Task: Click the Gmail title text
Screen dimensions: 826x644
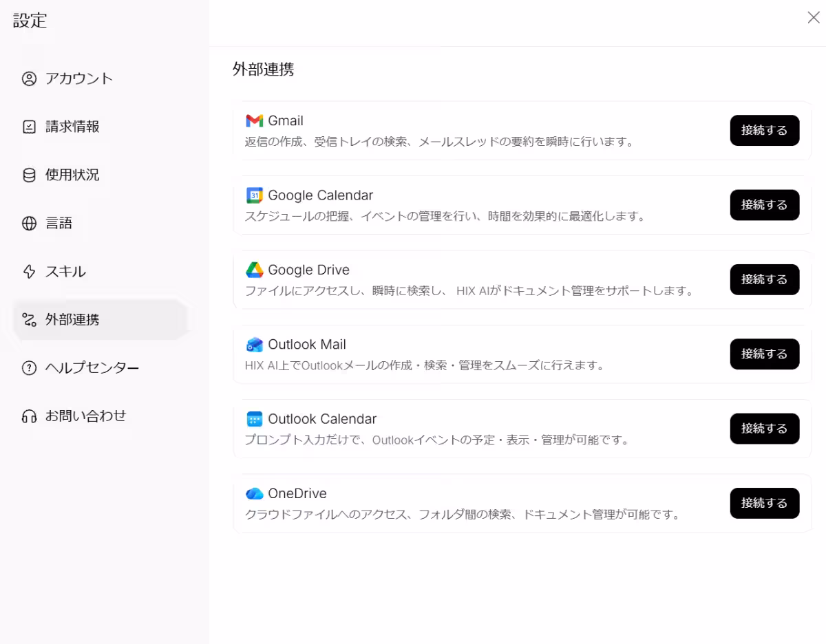Action: coord(286,121)
